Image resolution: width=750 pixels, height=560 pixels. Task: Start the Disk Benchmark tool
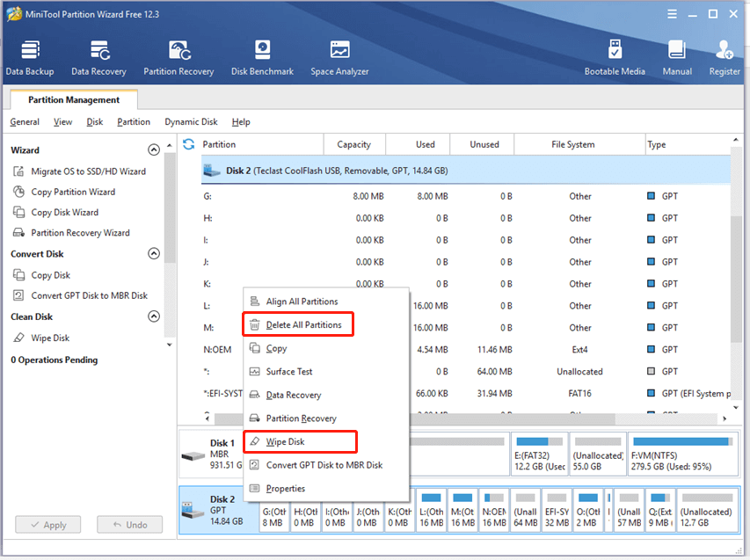point(262,58)
